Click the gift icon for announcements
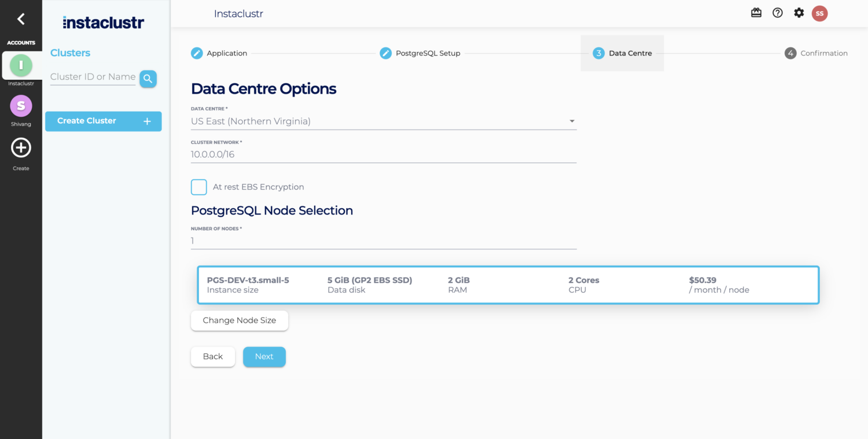Screen dimensions: 868x439 click(756, 12)
